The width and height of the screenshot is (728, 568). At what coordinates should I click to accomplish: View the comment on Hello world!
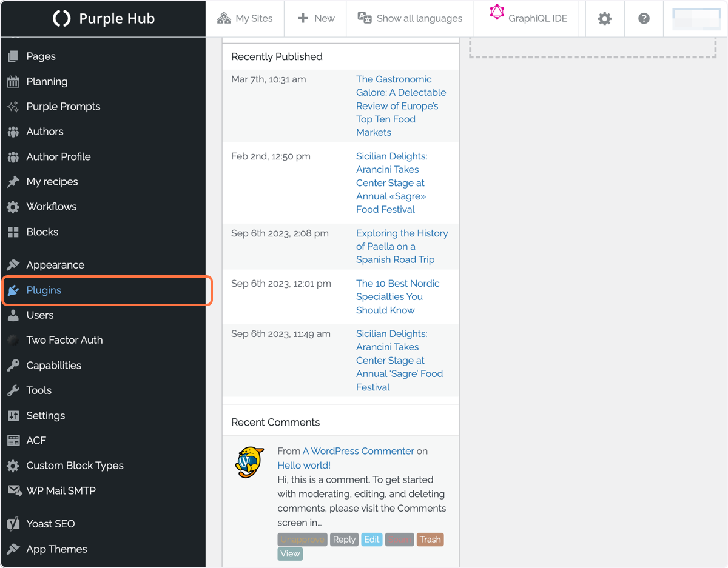pyautogui.click(x=290, y=553)
